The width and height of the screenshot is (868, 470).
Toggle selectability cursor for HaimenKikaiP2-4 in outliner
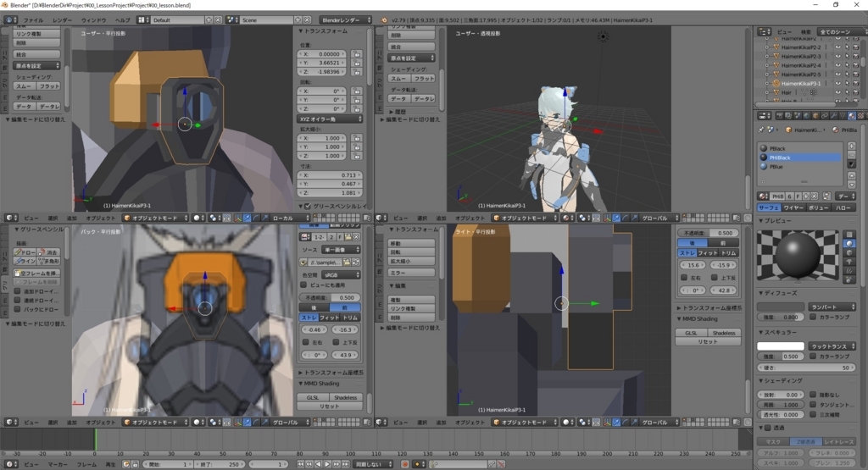point(847,65)
